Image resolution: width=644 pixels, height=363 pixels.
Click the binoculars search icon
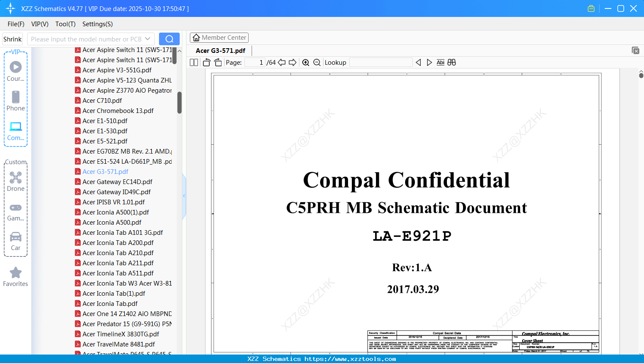(x=452, y=63)
